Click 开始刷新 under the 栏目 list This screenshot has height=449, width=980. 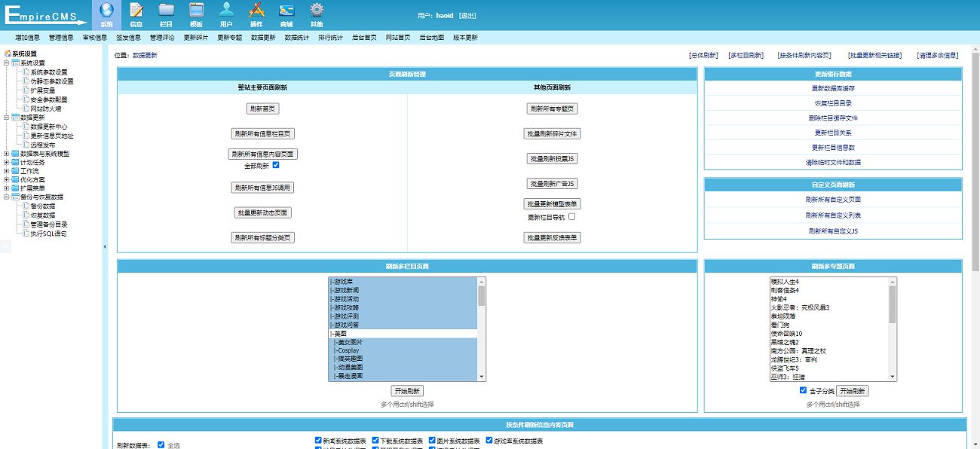pyautogui.click(x=407, y=391)
